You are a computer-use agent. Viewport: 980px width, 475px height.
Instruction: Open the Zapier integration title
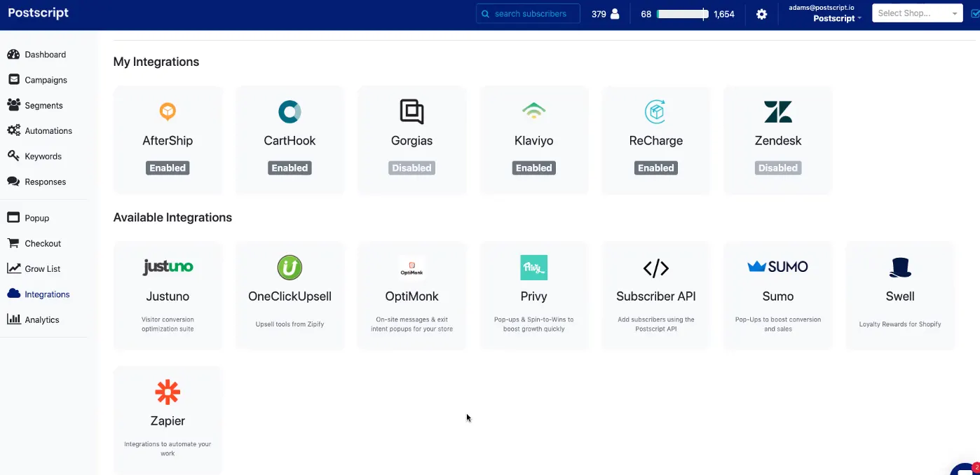(168, 421)
